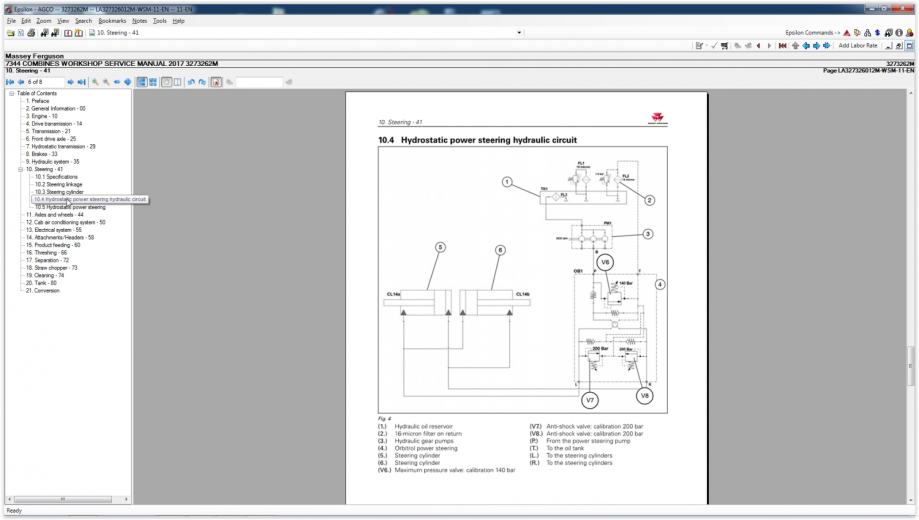Click the red skip-to-start icon
919x520 pixels.
point(782,46)
